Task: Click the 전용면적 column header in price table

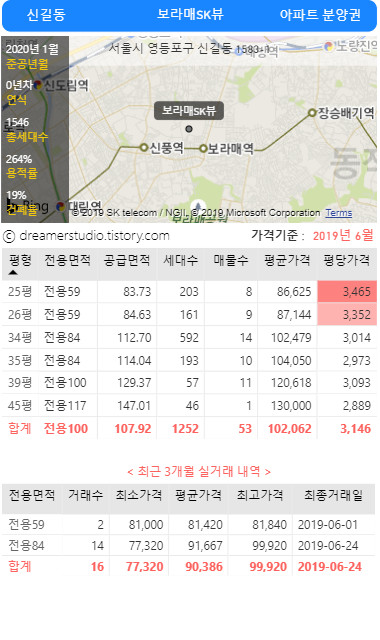Action: click(68, 260)
